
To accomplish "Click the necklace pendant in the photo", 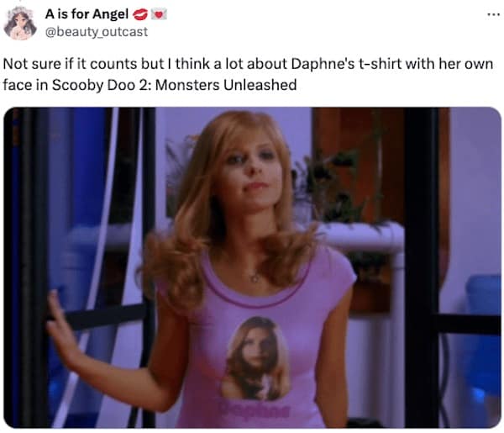I will tap(255, 277).
